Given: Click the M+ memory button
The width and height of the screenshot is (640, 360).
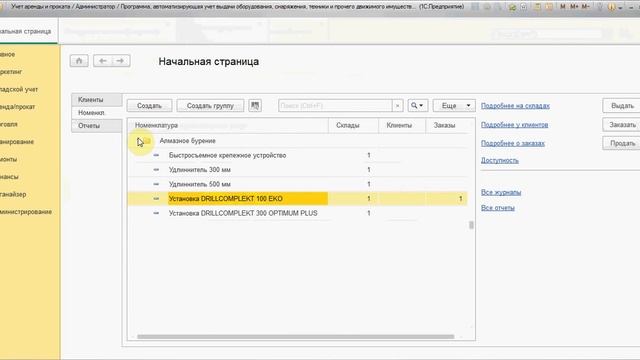Looking at the screenshot, I should click(574, 7).
